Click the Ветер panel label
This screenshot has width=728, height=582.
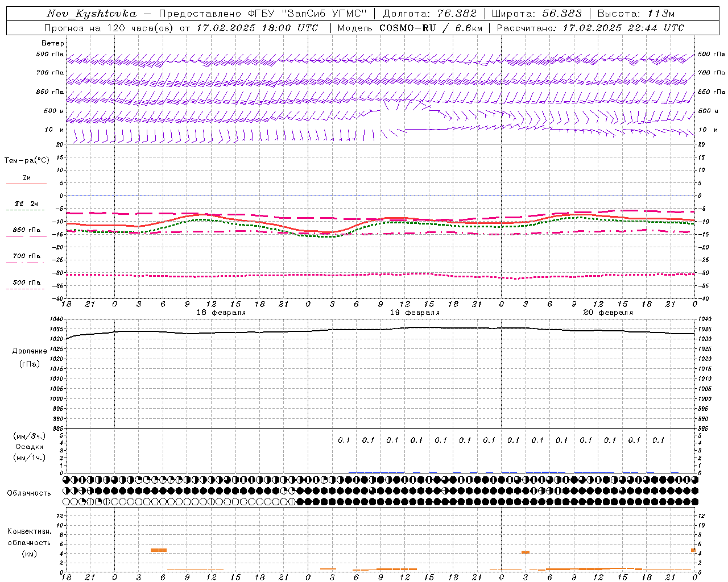pos(53,43)
